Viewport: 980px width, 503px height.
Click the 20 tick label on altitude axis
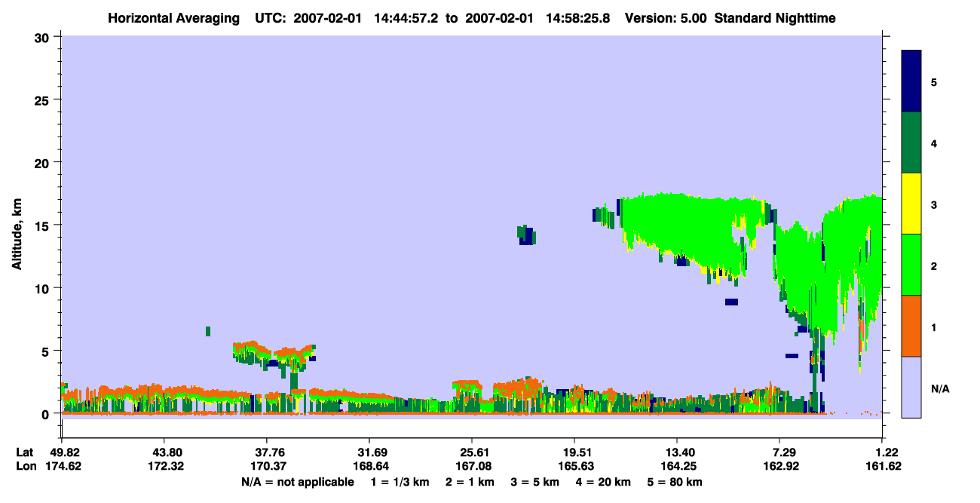click(43, 162)
